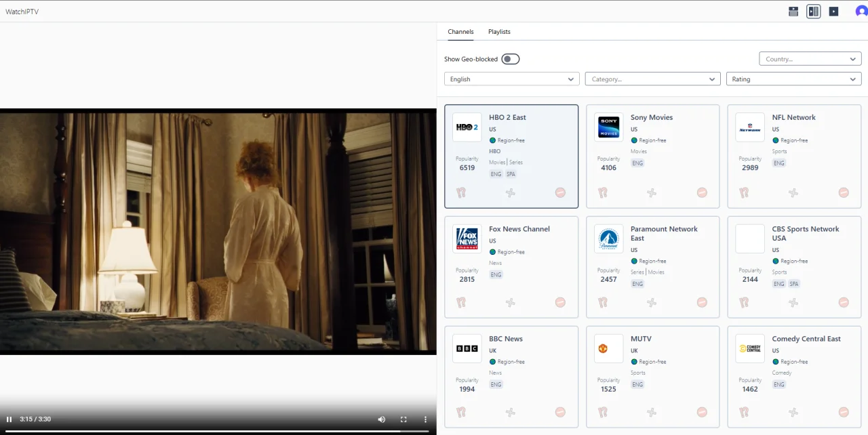
Task: Report an issue with Fox News Channel
Action: pyautogui.click(x=461, y=302)
